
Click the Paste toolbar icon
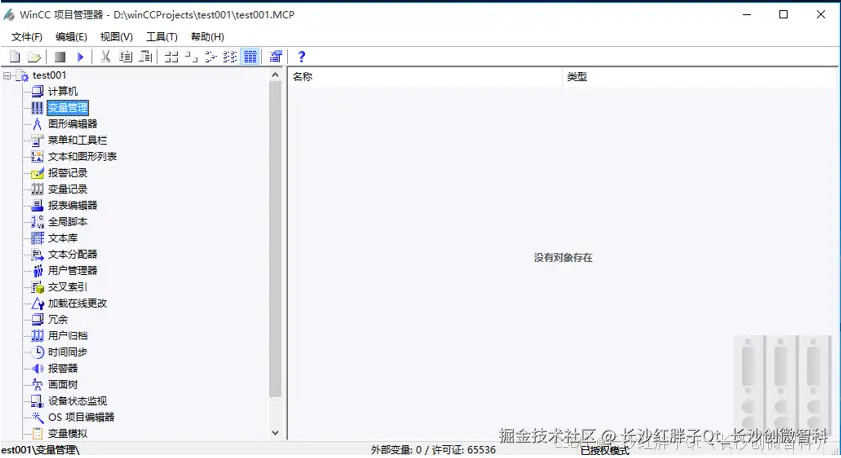(145, 56)
